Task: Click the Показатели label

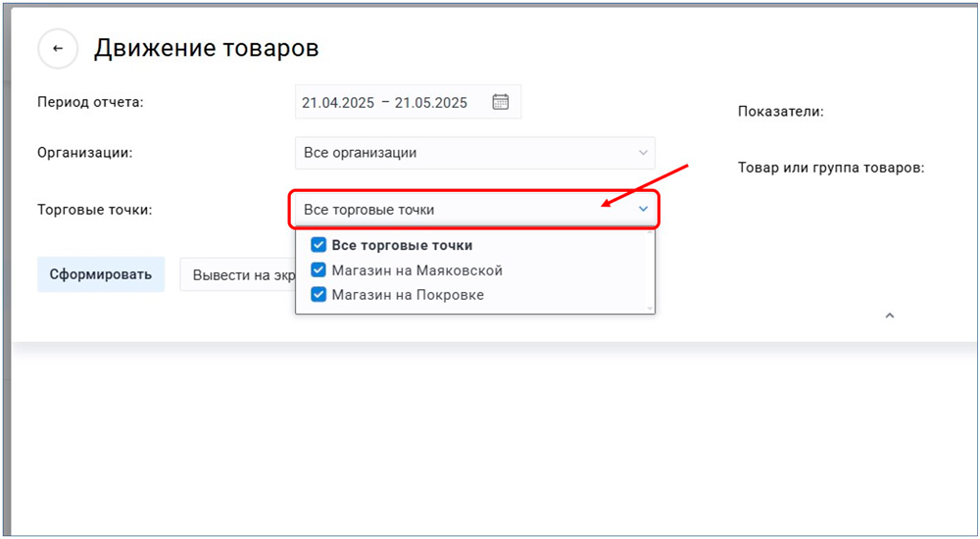Action: pos(780,112)
